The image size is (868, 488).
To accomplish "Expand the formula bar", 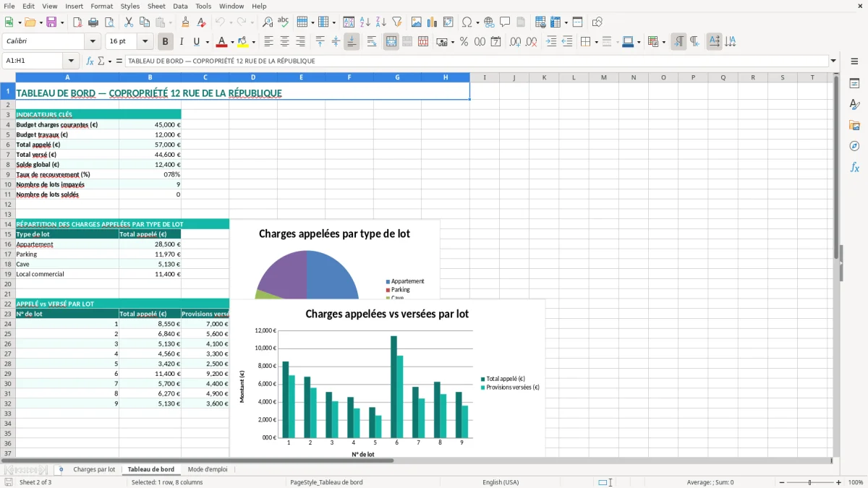I will [833, 61].
